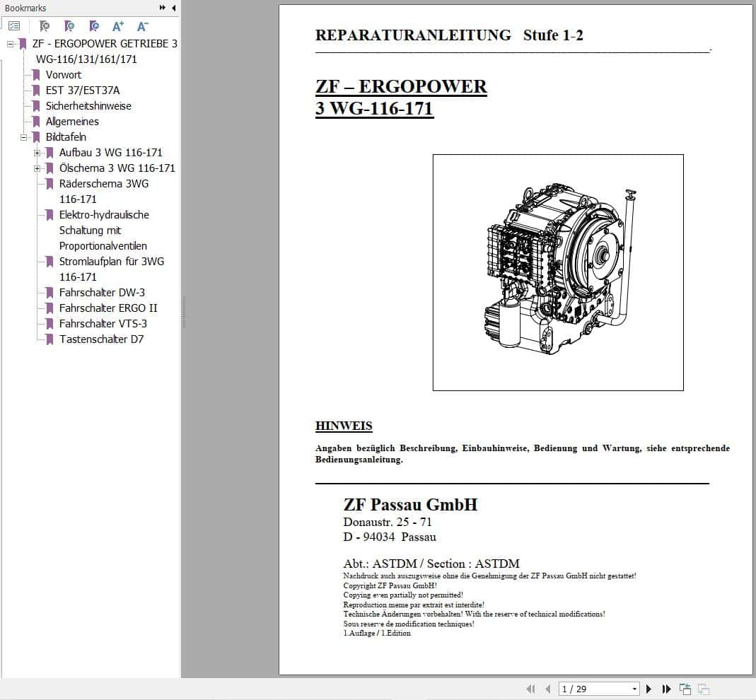Select the Fahrschalter DW-3 bookmark
Image resolution: width=756 pixels, height=700 pixels.
(x=102, y=292)
